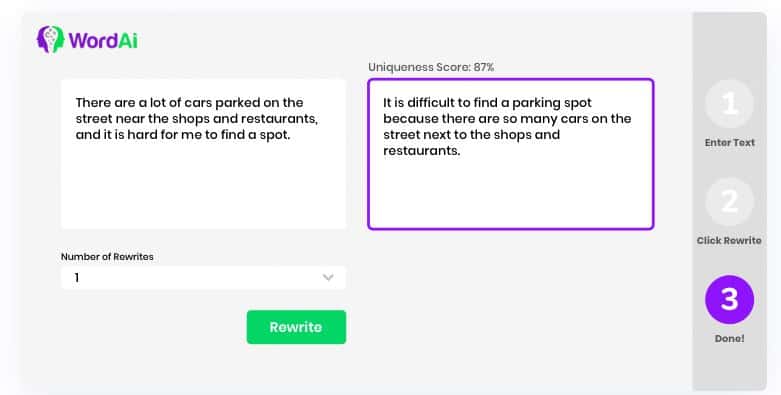The height and width of the screenshot is (395, 781).
Task: Click the Number of Rewrites label
Action: pyautogui.click(x=107, y=257)
